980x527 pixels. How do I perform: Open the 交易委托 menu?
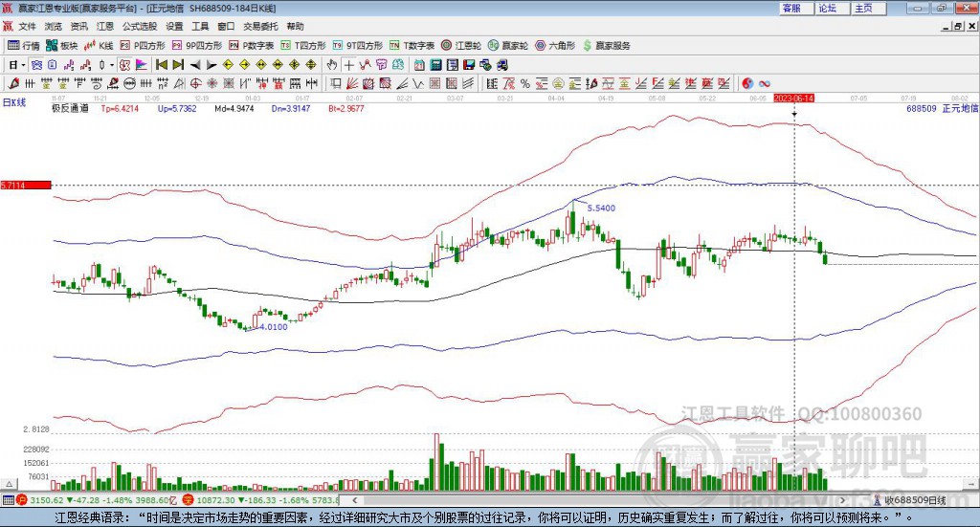[260, 26]
